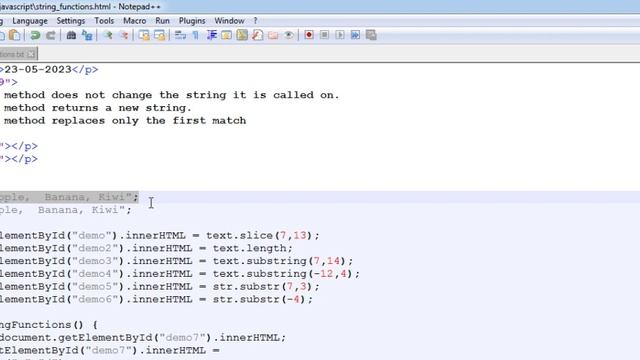Start macro recording red button
This screenshot has height=360, width=640.
[309, 36]
